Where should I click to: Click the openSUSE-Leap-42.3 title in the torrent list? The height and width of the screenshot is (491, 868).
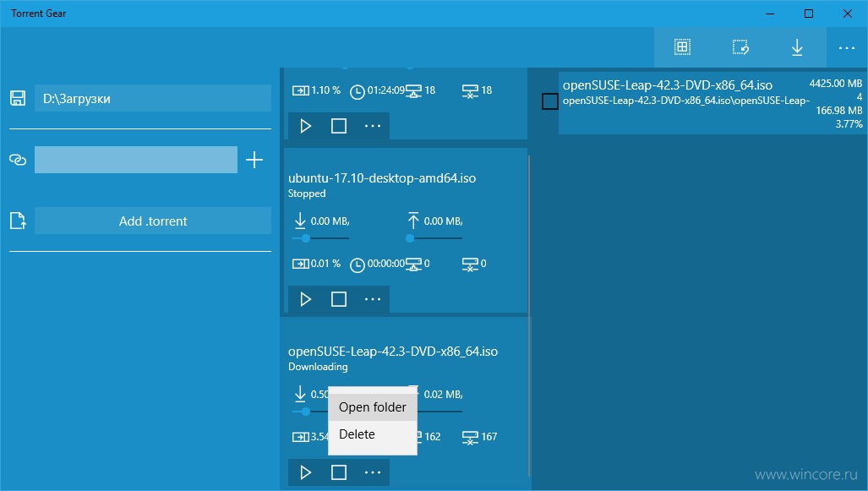point(393,352)
